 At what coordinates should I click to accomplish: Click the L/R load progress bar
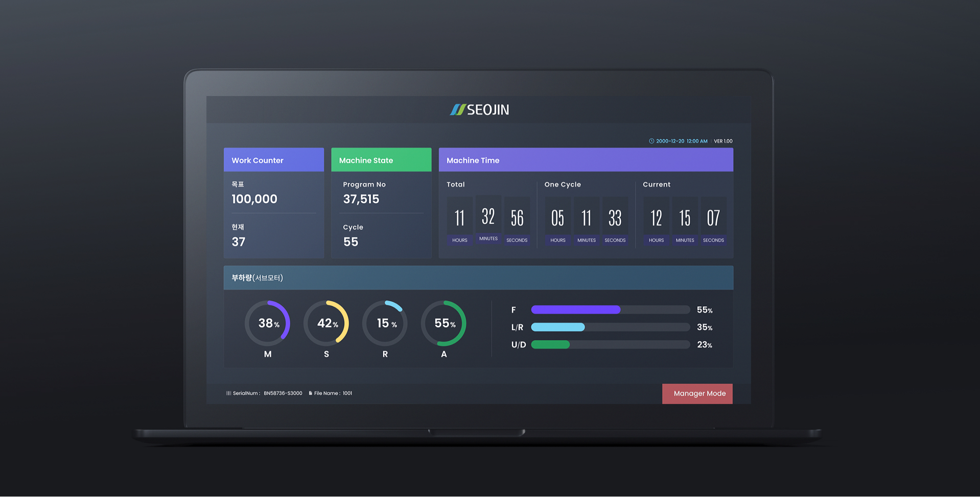click(x=610, y=327)
